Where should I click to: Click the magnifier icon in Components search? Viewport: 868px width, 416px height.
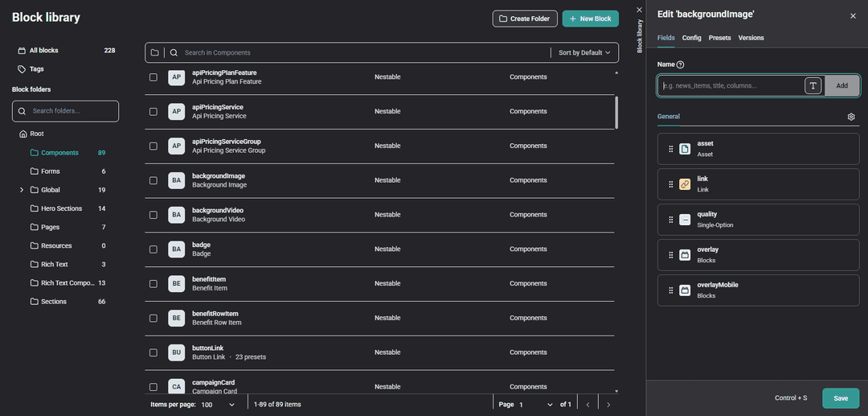tap(174, 52)
